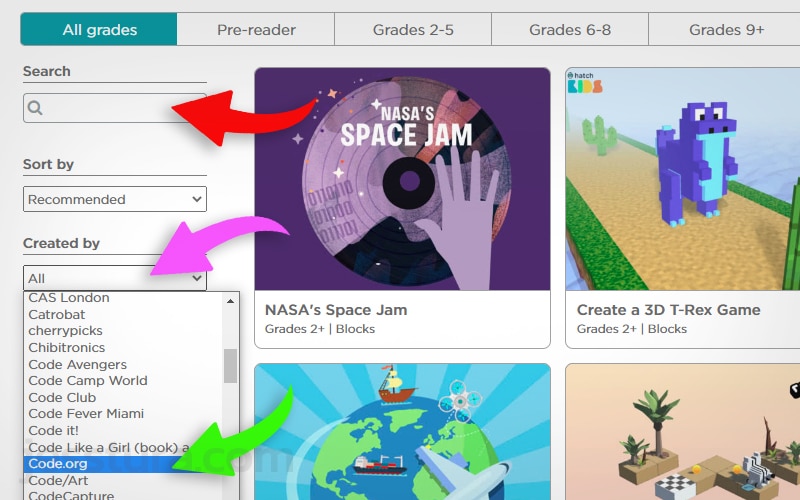Open the globe with ship and plane thumbnail
The width and height of the screenshot is (800, 500).
click(402, 432)
